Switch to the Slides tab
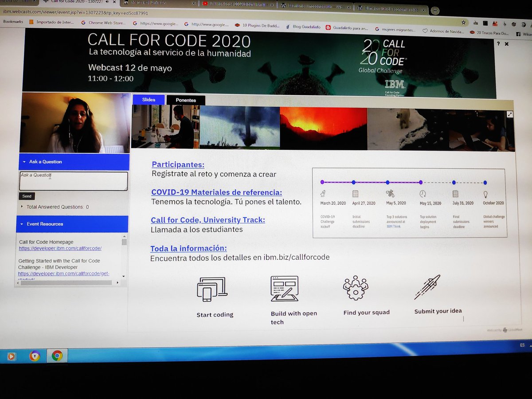Screen dimensions: 532x399 point(149,100)
